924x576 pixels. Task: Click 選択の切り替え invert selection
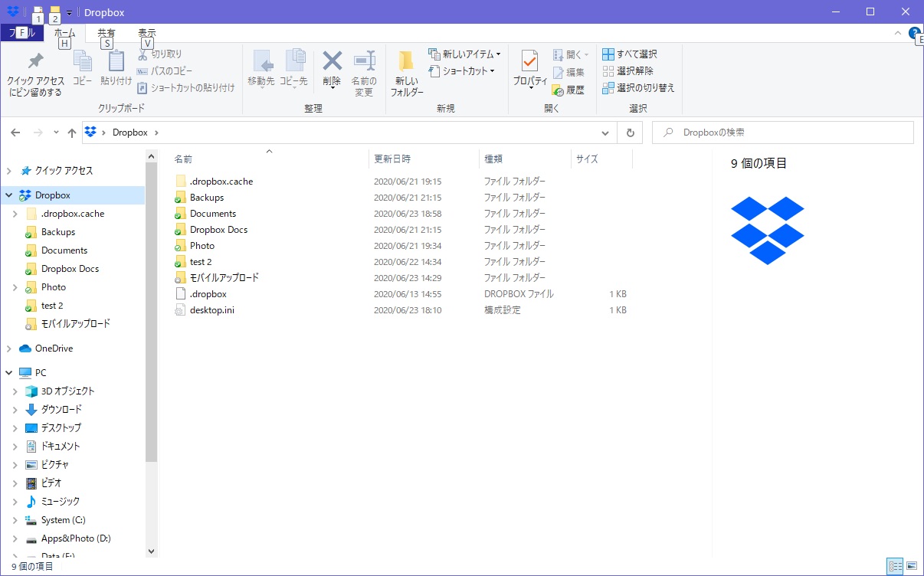coord(638,88)
